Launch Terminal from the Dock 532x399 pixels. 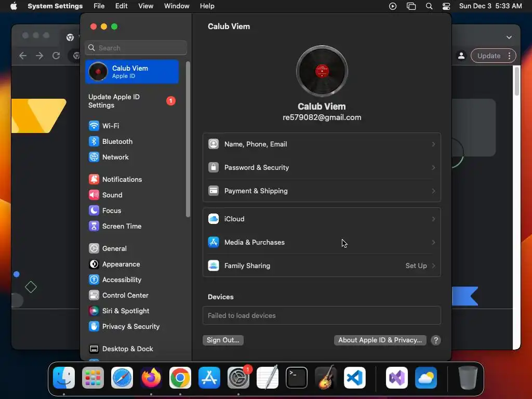[297, 378]
